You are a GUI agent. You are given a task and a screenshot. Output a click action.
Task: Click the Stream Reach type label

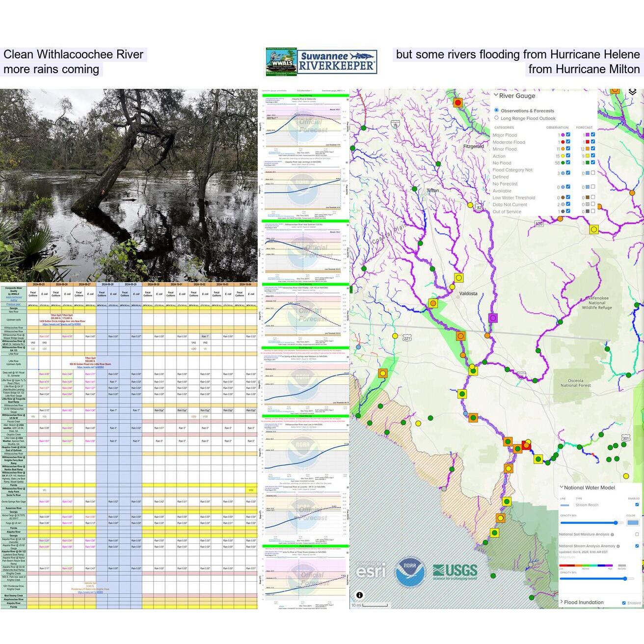tap(587, 505)
